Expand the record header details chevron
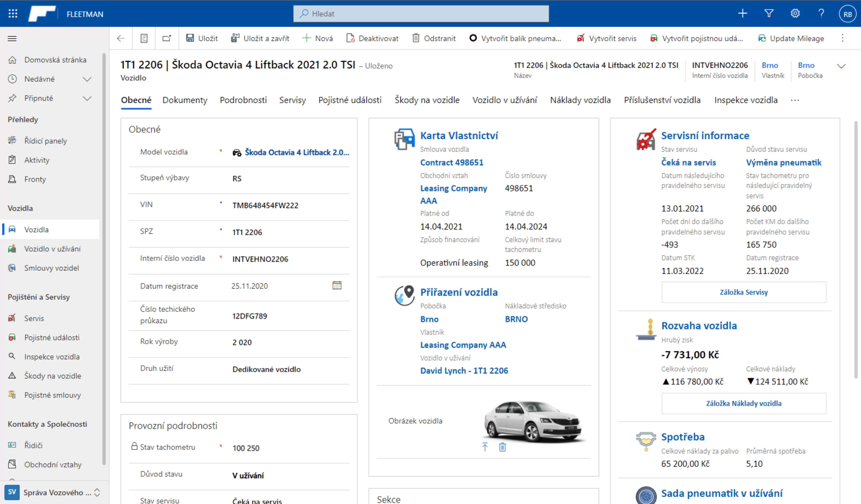861x504 pixels. (841, 66)
